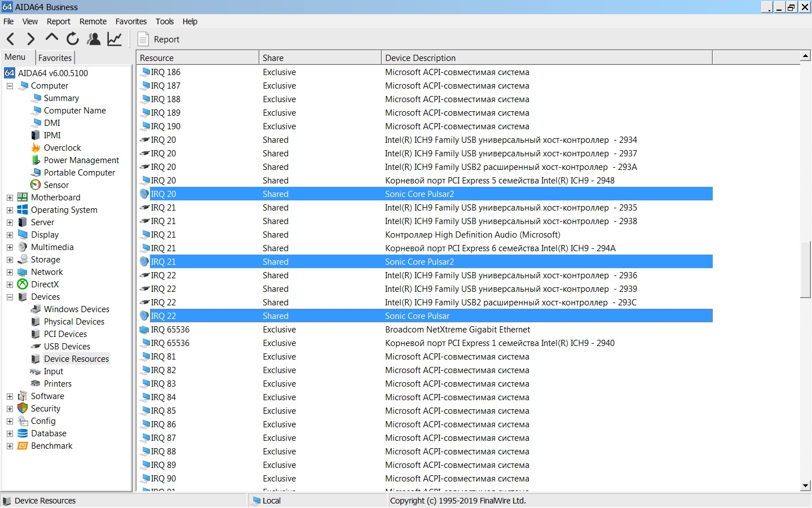Screen dimensions: 812x508
Task: Select the Computer Name tree item
Action: tap(75, 111)
